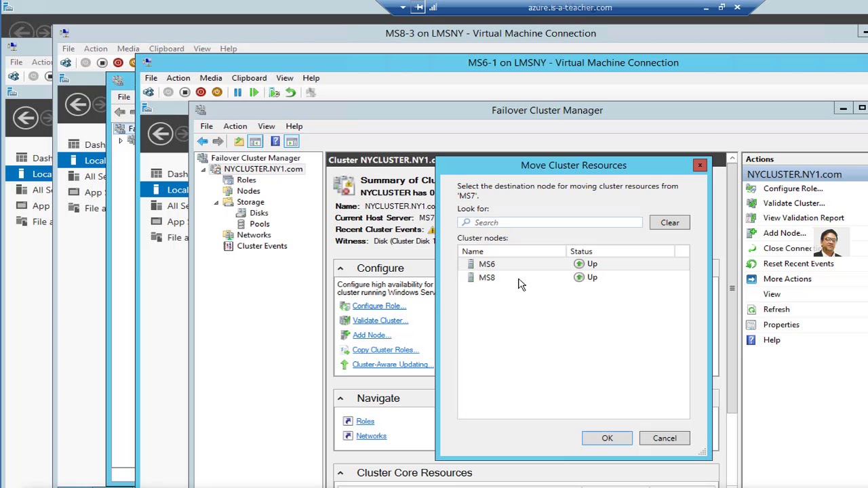Viewport: 868px width, 488px height.
Task: Click the Name column header in Cluster nodes
Action: point(512,251)
